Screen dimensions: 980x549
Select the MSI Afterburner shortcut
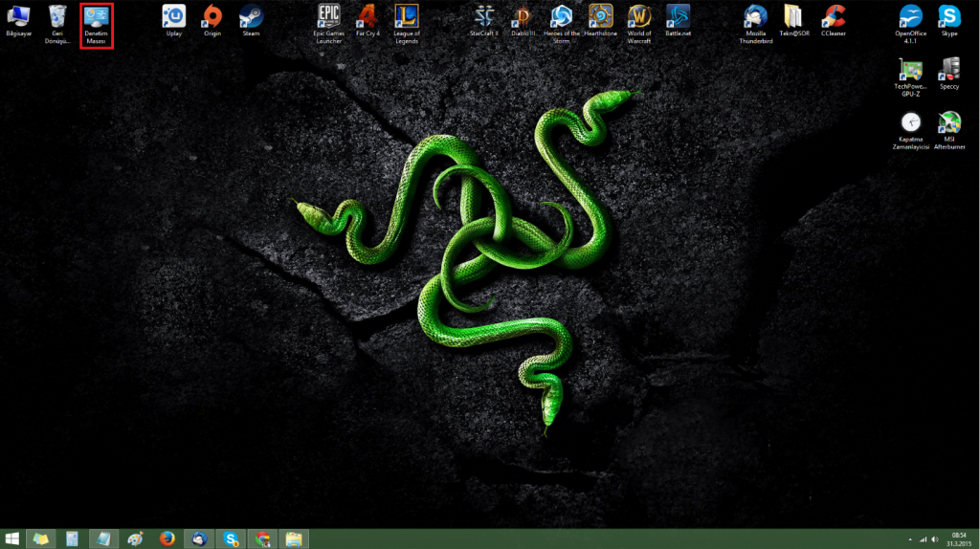tap(948, 124)
